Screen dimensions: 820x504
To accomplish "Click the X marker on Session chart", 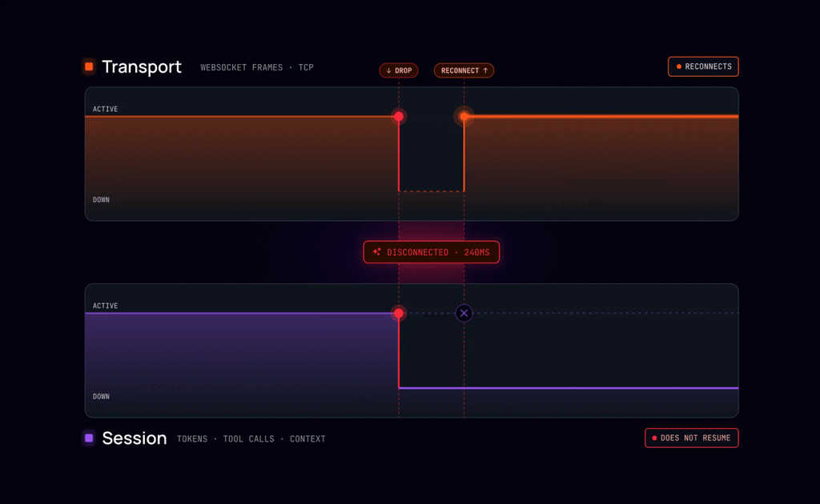I will click(464, 314).
